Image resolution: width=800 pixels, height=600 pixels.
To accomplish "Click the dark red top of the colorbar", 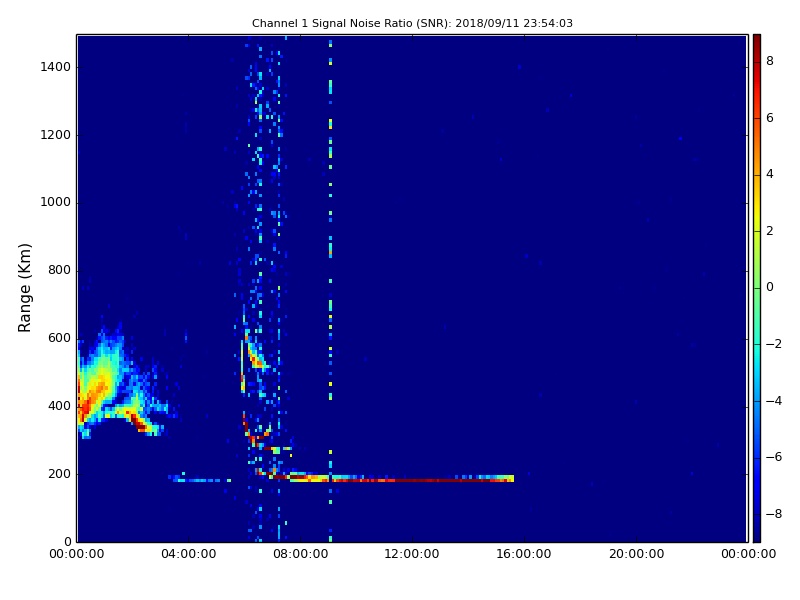I will point(757,43).
